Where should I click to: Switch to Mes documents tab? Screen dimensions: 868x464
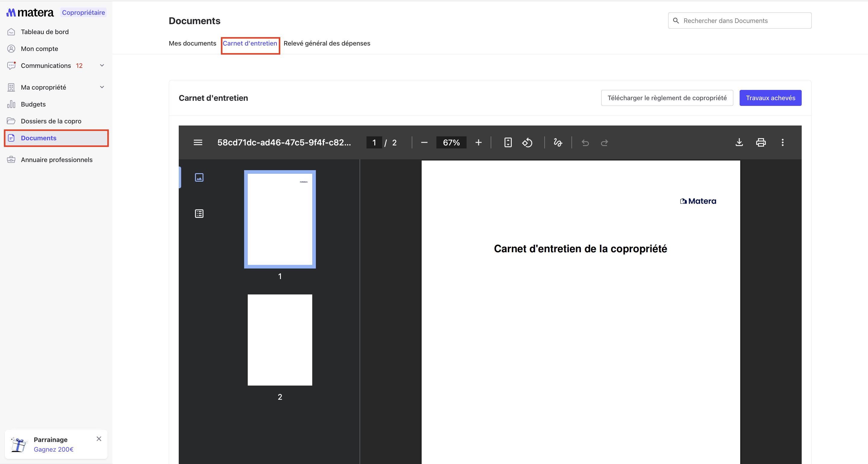192,43
